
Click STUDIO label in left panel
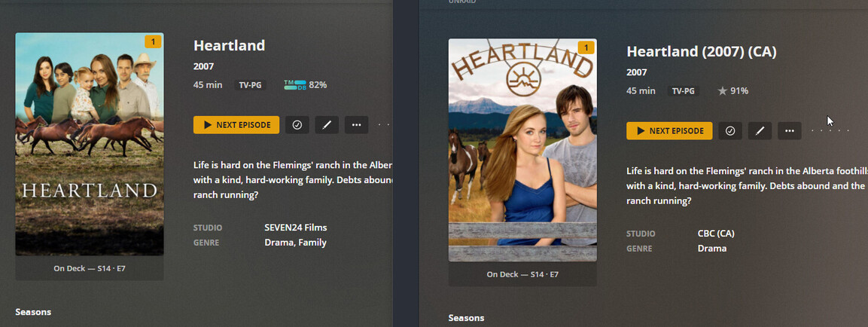(x=208, y=228)
